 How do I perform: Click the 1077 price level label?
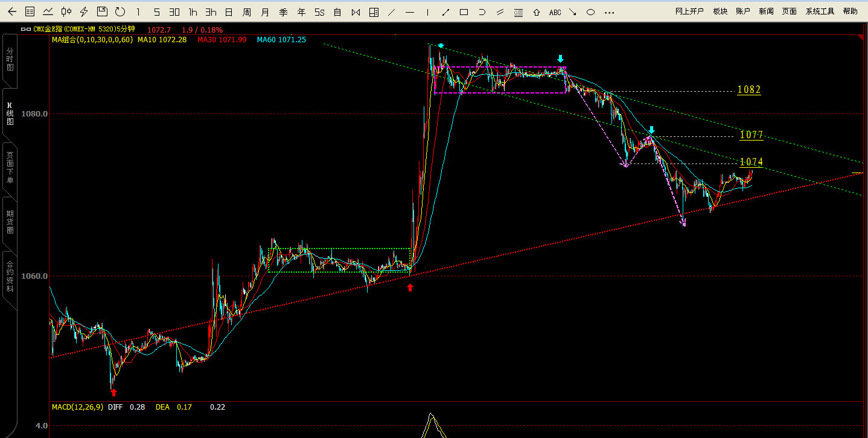click(x=752, y=135)
